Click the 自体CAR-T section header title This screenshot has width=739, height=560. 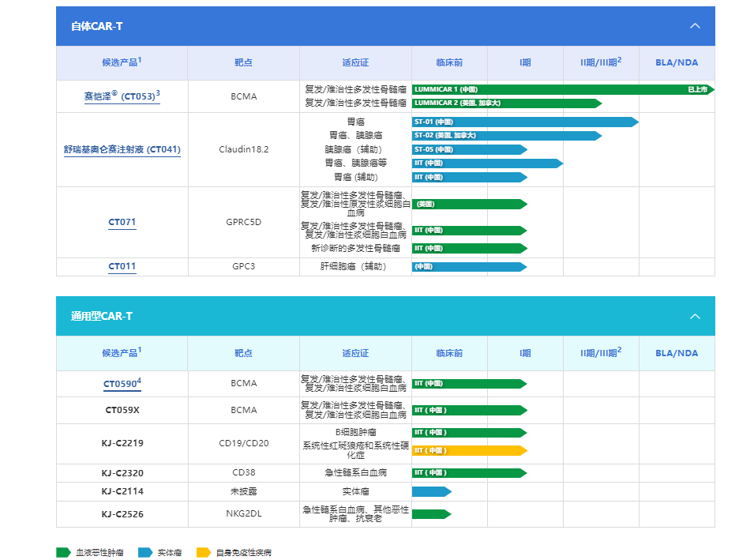tap(96, 26)
